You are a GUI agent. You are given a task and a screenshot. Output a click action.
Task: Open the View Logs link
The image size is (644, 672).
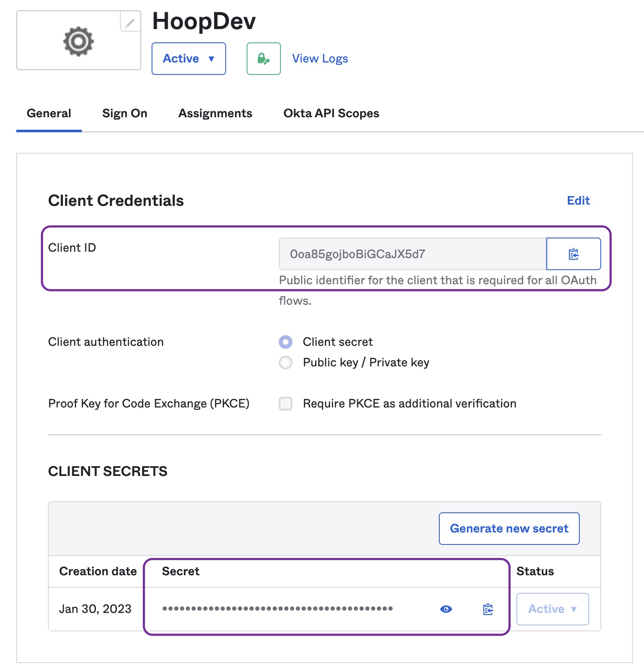click(320, 59)
